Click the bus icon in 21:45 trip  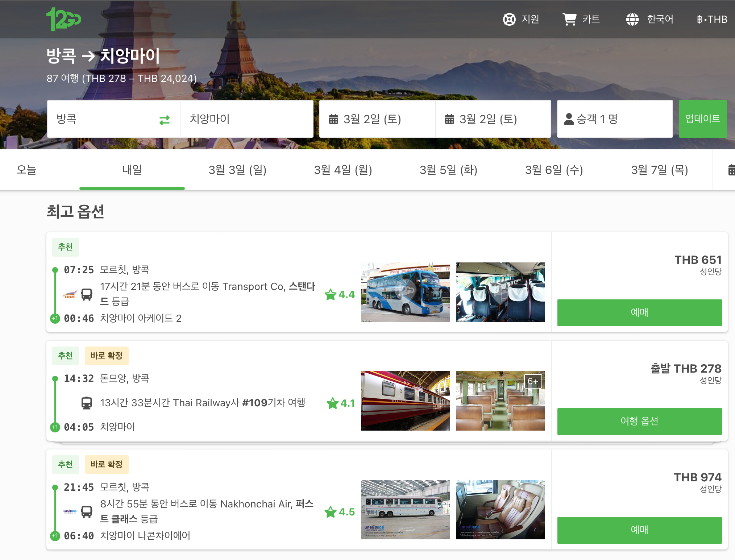tap(87, 512)
